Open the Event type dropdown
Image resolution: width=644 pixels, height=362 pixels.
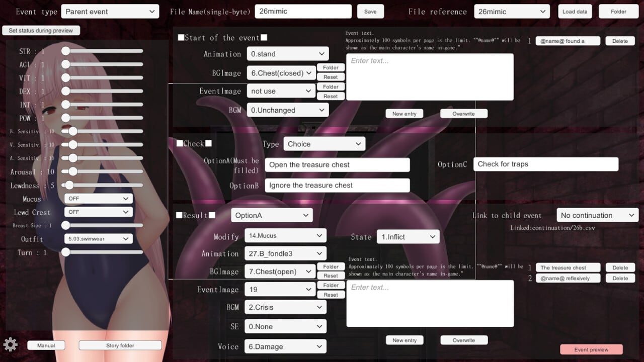coord(110,12)
